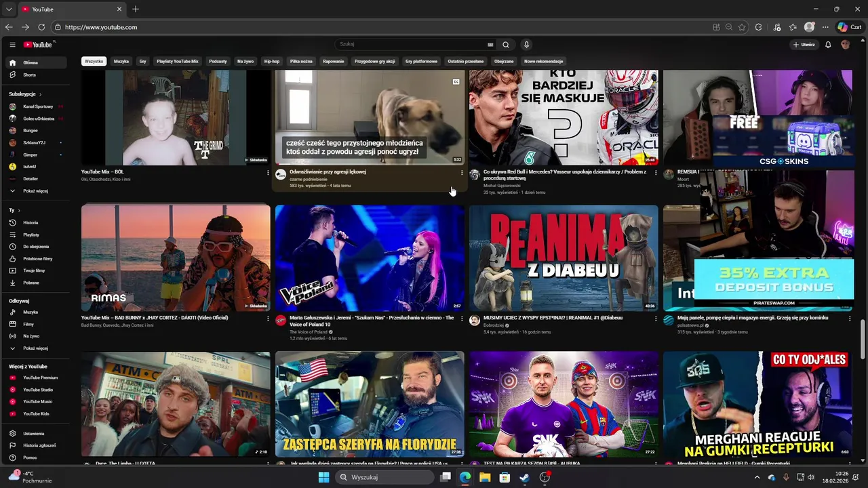Open Windows Start button
Screen dimensions: 868x488
click(323, 477)
